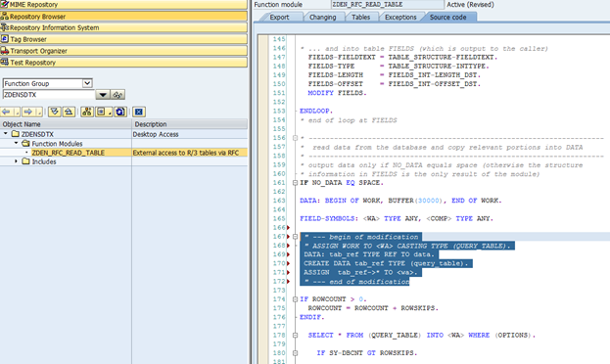Click 'External access to R/3 tables via RFC'
The height and width of the screenshot is (364, 610).
[x=186, y=153]
